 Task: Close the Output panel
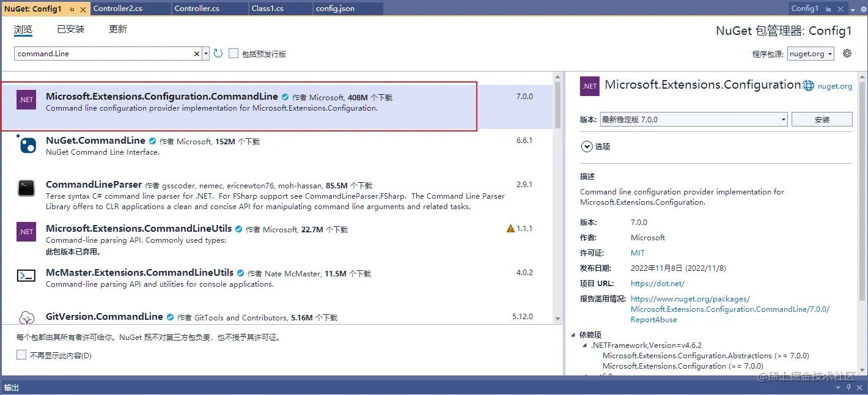click(x=860, y=388)
